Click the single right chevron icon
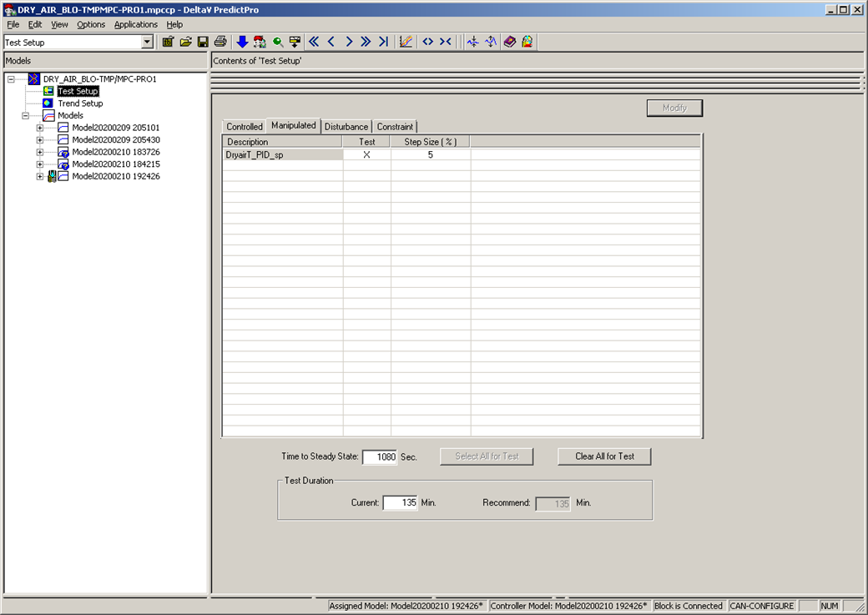Screen dimensions: 868x615 pos(349,42)
